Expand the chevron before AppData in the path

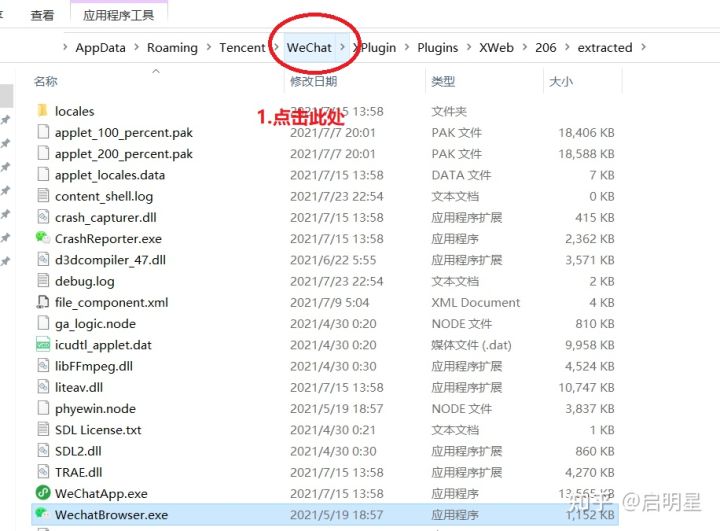(65, 47)
